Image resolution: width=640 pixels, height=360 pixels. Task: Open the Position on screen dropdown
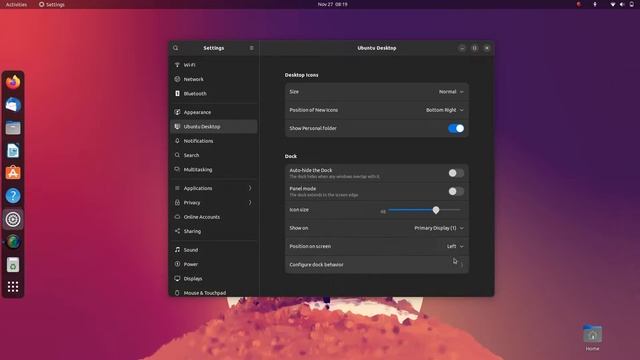(455, 246)
